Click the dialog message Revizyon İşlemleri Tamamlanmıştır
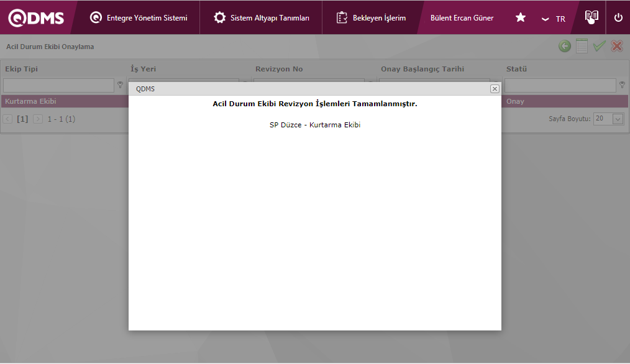The image size is (630, 364). click(x=315, y=104)
